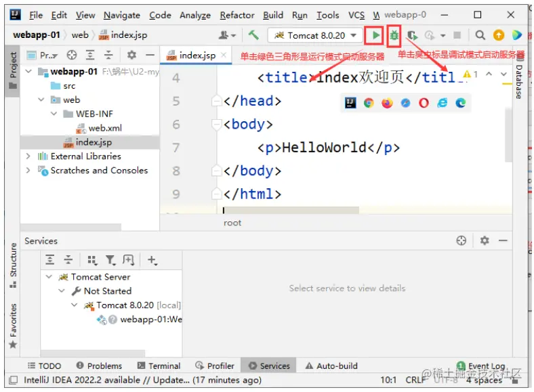The height and width of the screenshot is (392, 534).
Task: Open page in Opera browser icon
Action: [x=424, y=103]
